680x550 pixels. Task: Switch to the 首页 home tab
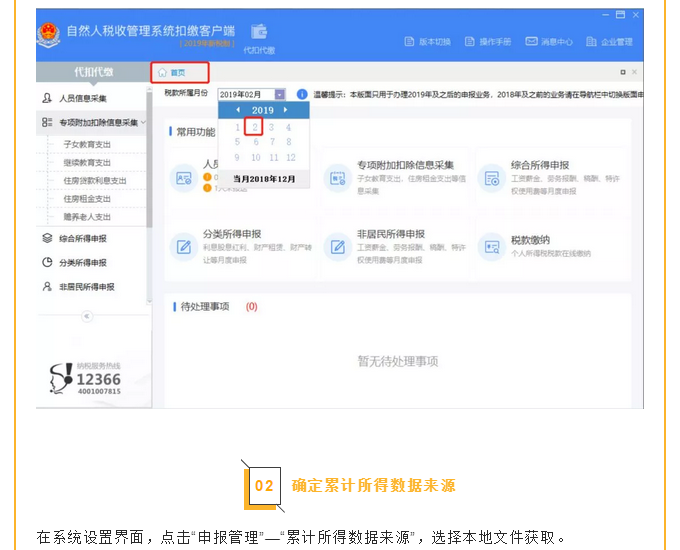tap(180, 73)
